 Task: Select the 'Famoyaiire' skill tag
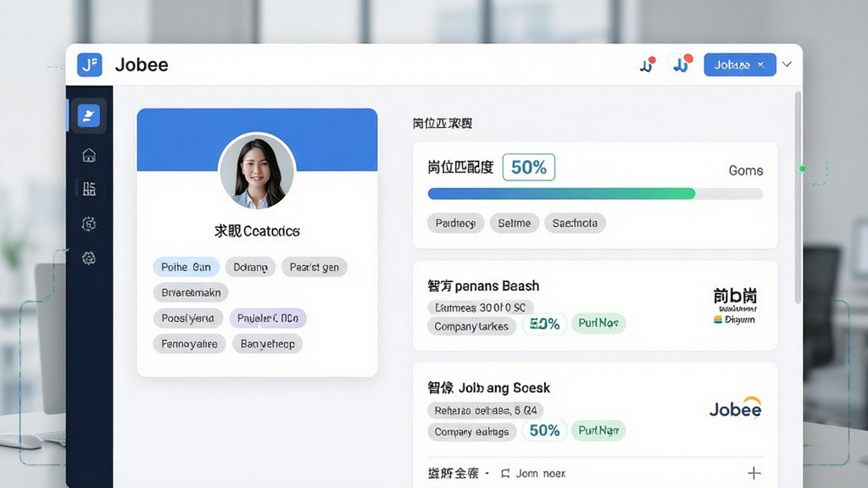(189, 344)
